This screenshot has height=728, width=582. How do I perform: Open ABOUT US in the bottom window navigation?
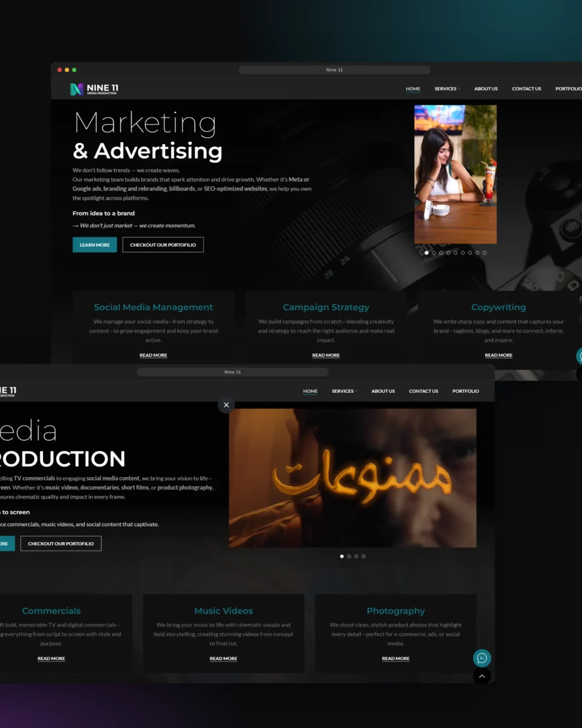[x=383, y=391]
